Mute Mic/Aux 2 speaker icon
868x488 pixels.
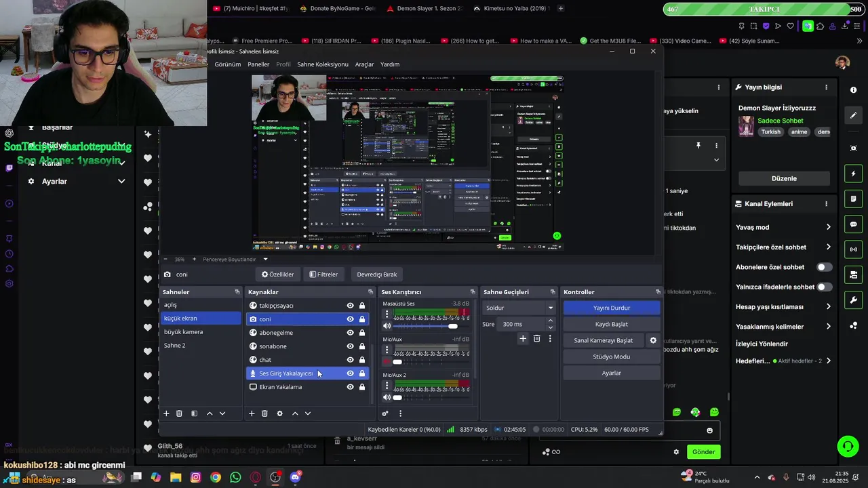[x=387, y=397]
